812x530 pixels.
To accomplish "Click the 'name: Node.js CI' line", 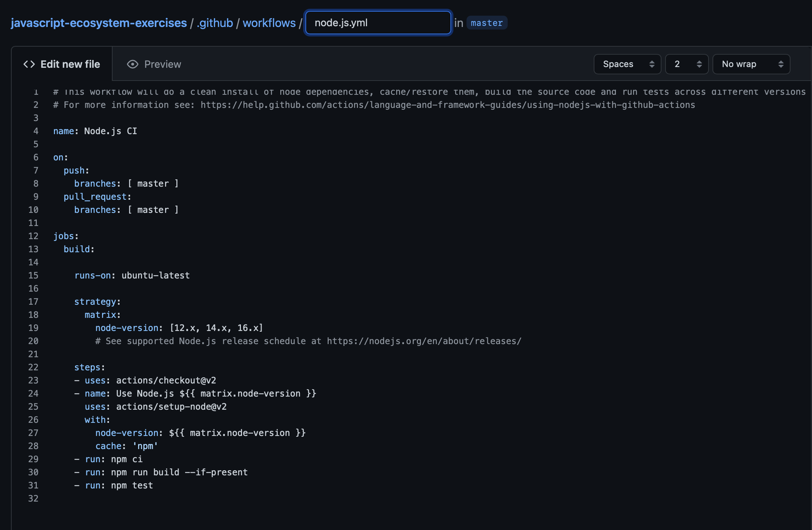I will (95, 131).
